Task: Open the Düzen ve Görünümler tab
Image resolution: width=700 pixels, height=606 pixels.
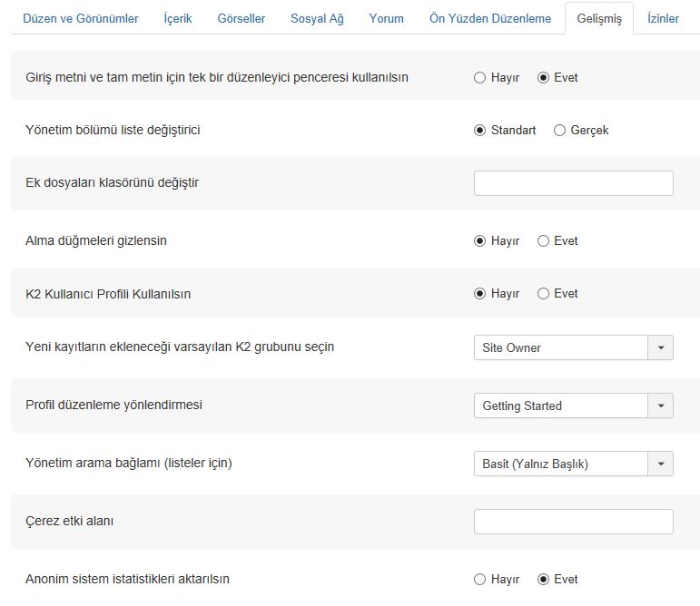Action: pyautogui.click(x=81, y=18)
